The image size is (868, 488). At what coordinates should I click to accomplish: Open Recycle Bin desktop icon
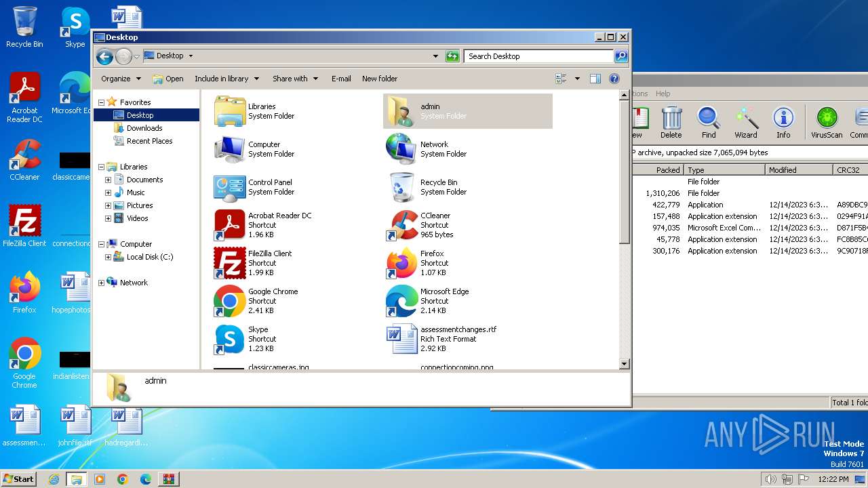tap(24, 27)
